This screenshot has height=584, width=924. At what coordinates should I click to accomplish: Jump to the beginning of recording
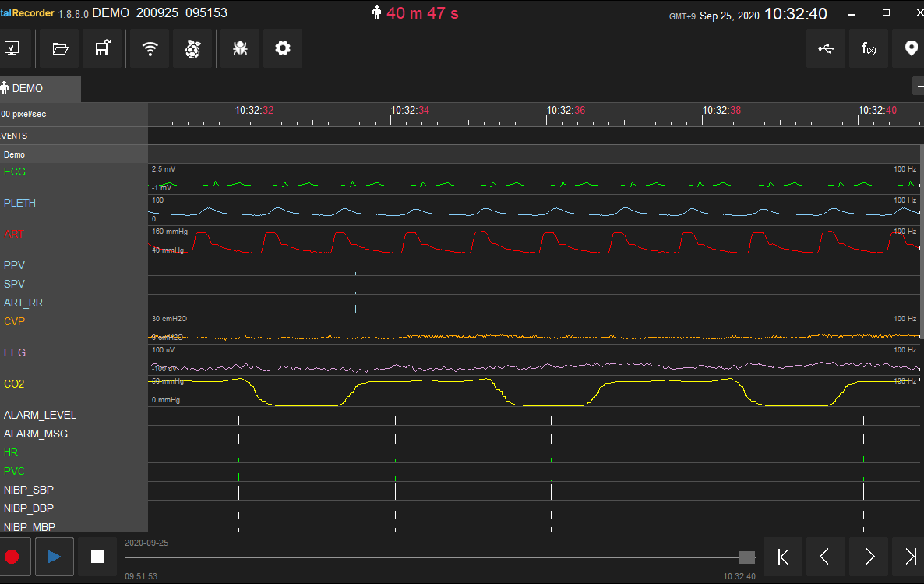(782, 556)
